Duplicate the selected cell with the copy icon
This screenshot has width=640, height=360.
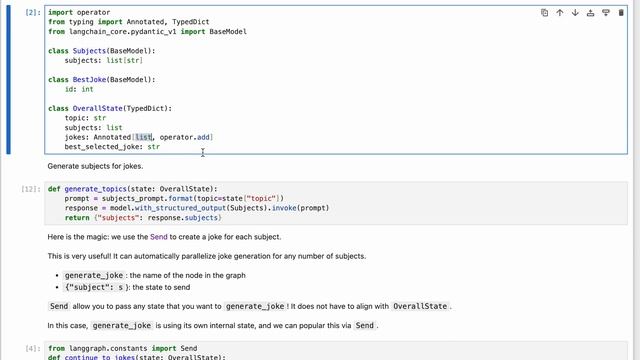[544, 13]
